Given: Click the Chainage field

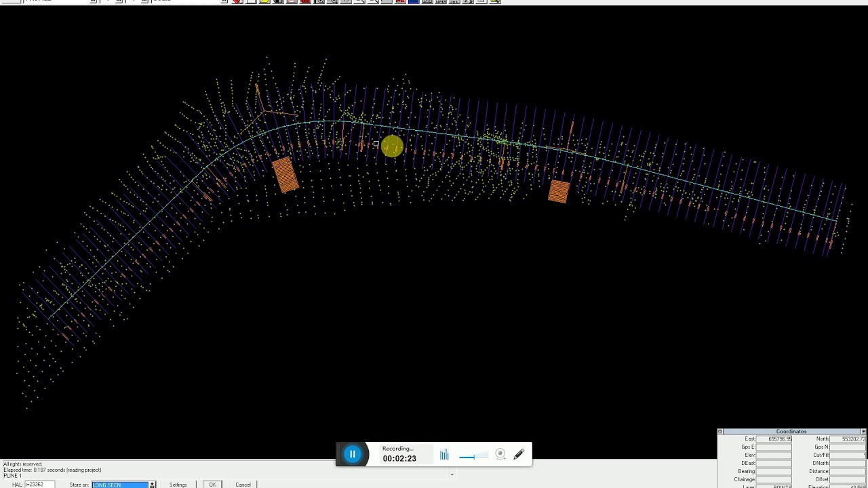Looking at the screenshot, I should coord(774,480).
